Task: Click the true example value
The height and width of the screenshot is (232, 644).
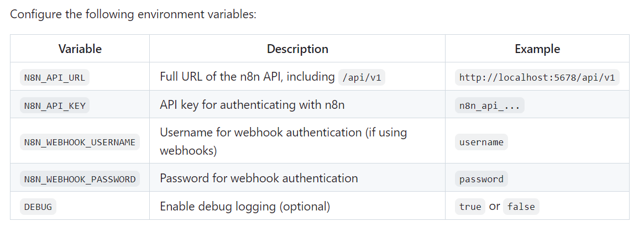Action: point(470,207)
